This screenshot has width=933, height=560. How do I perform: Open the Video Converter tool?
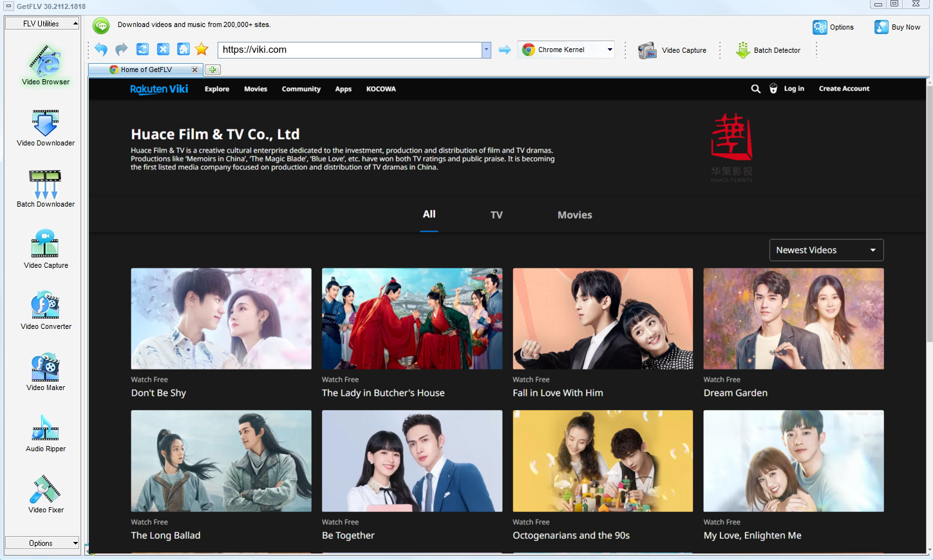(x=46, y=310)
